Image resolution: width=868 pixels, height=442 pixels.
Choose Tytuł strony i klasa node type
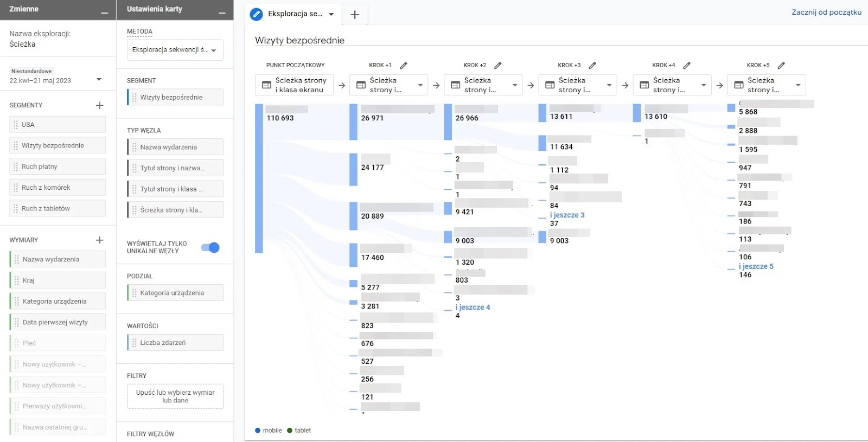175,189
